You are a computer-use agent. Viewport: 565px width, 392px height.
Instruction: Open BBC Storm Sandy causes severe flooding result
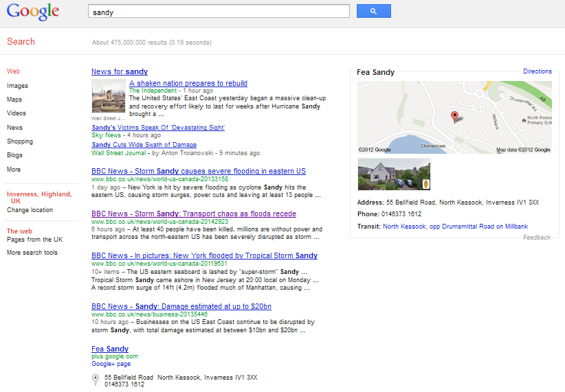coord(199,171)
